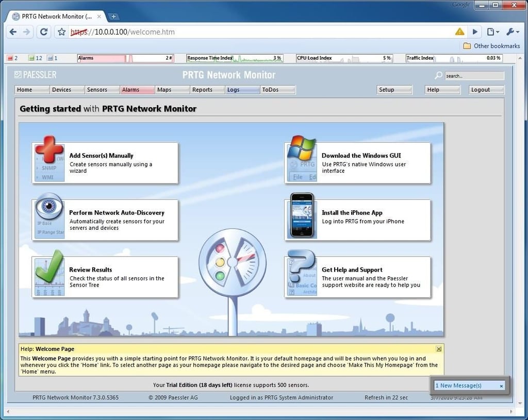Bookmark page with the star icon

point(62,32)
